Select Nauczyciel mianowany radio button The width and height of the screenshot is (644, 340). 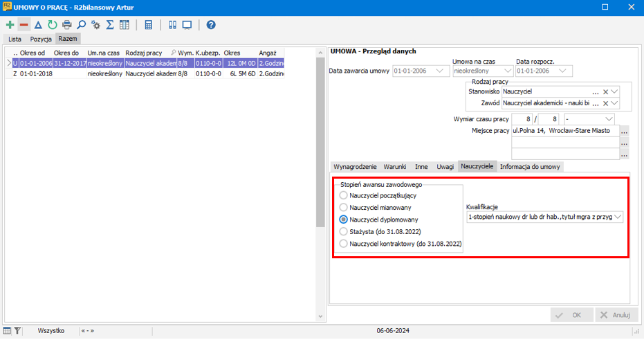[x=343, y=208]
